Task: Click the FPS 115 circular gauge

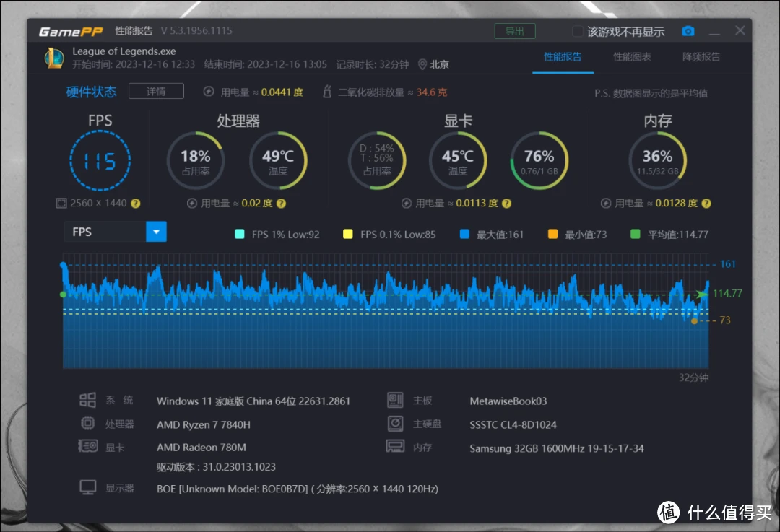Action: [100, 160]
